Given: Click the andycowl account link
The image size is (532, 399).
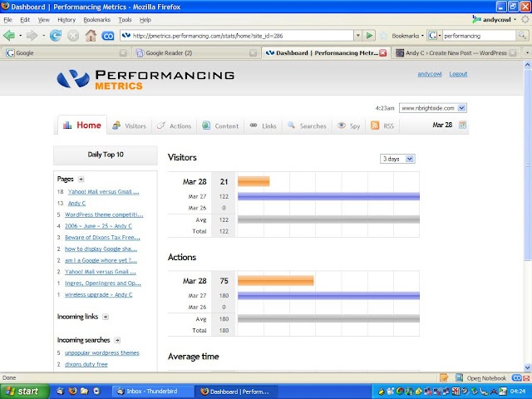Looking at the screenshot, I should pyautogui.click(x=430, y=74).
